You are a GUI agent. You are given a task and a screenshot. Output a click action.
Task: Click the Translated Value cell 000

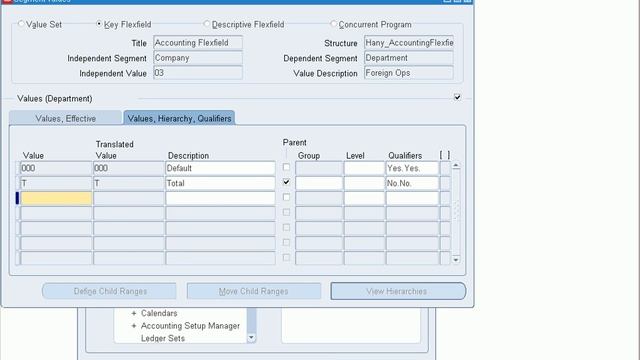pyautogui.click(x=129, y=168)
